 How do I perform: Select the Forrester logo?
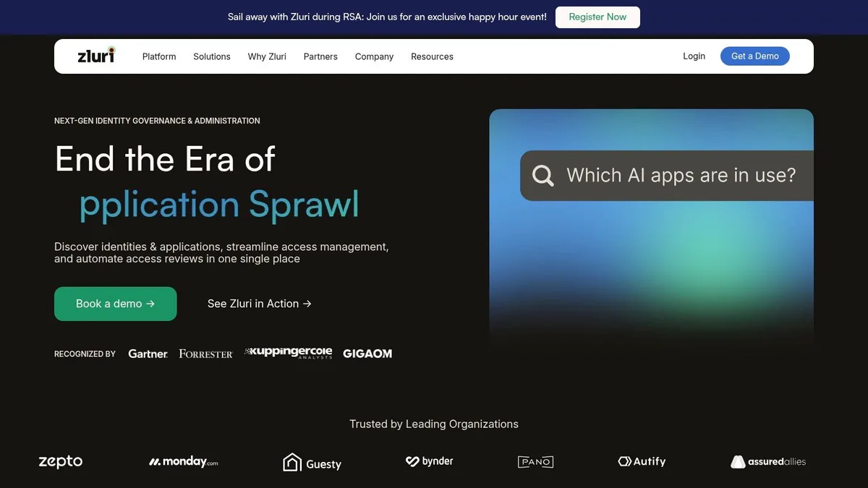pos(206,354)
